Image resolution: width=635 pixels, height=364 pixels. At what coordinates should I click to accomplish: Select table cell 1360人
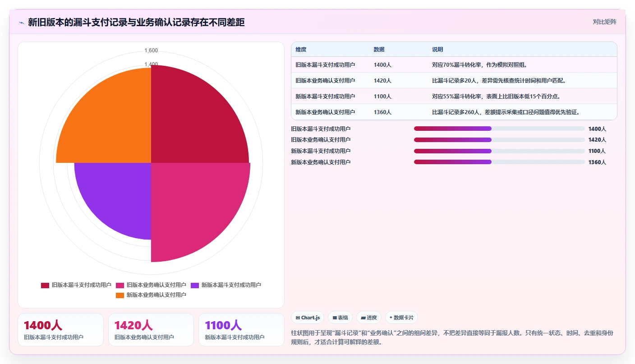(x=382, y=112)
